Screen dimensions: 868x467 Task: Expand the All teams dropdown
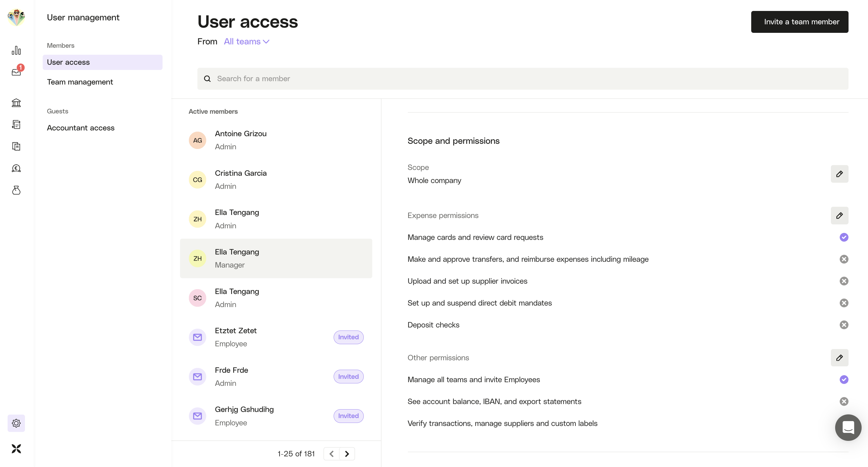point(246,41)
